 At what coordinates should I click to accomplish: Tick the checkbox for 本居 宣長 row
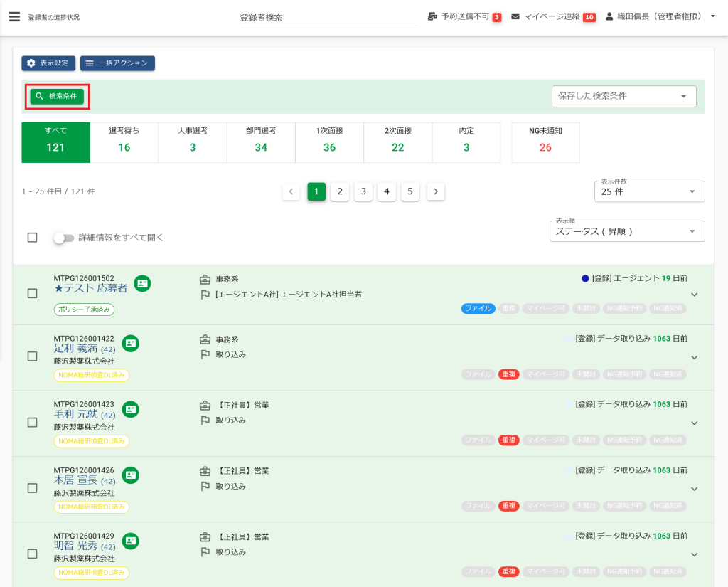pos(32,488)
